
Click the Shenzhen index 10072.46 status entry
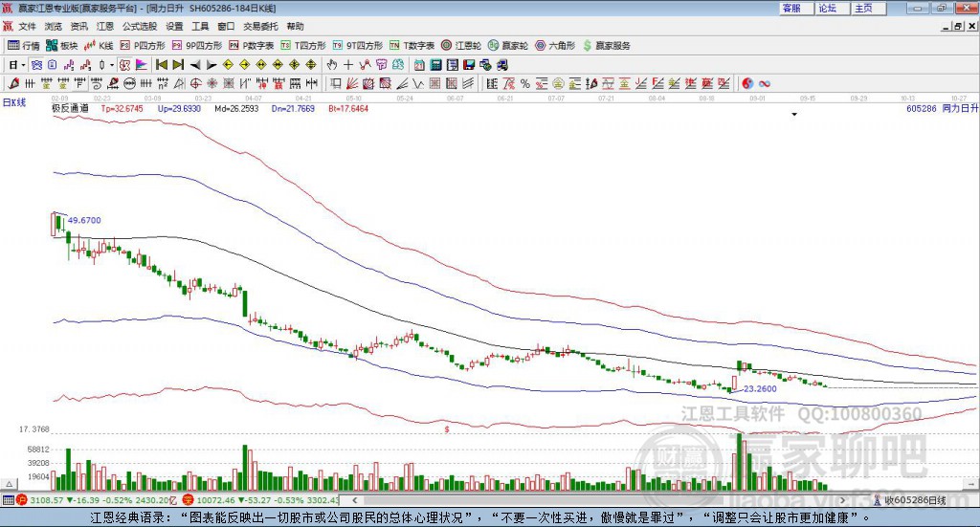click(x=262, y=500)
